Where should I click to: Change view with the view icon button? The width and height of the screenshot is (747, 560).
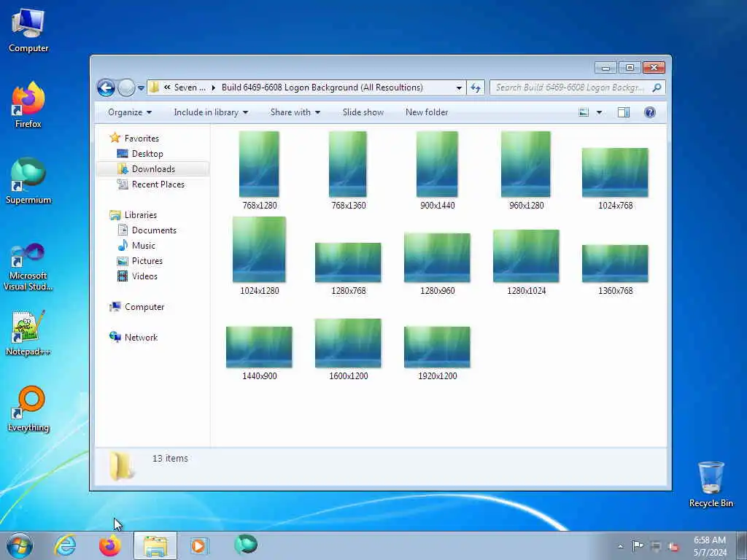(x=584, y=112)
